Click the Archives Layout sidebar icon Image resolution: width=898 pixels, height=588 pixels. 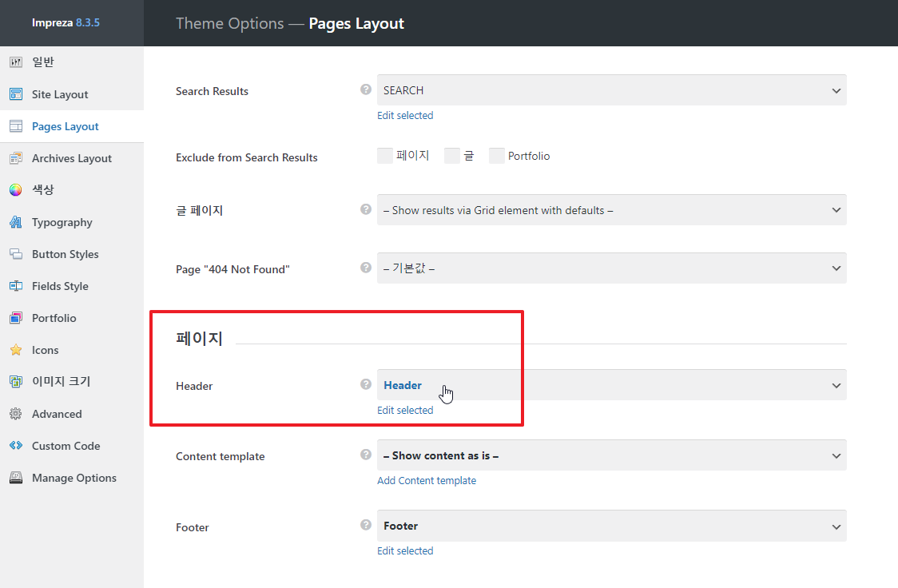[x=16, y=158]
